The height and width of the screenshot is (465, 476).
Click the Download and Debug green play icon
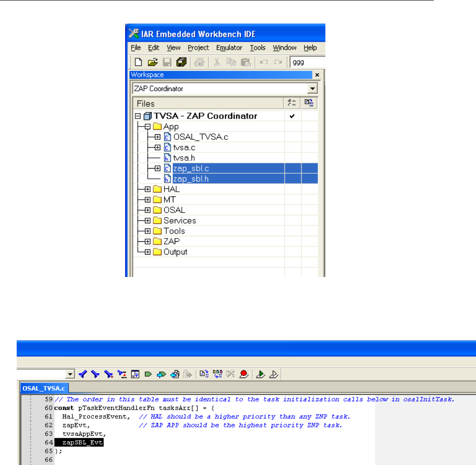pos(260,374)
